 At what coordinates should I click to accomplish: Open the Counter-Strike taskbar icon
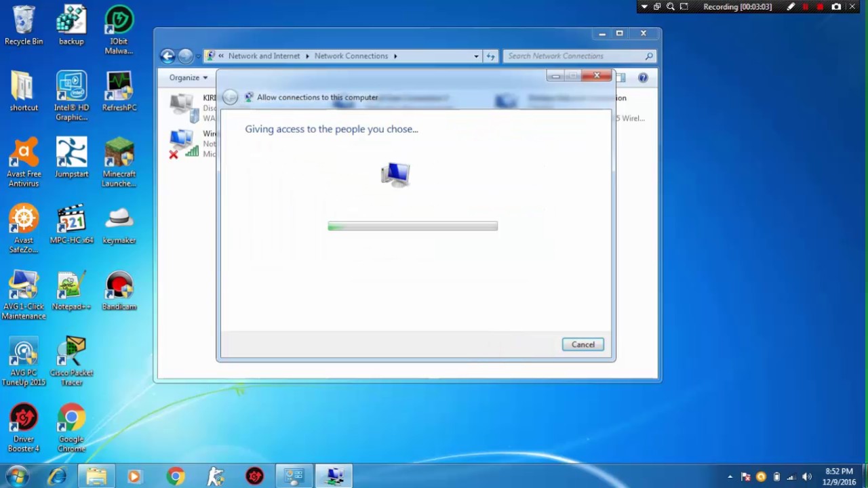click(215, 476)
